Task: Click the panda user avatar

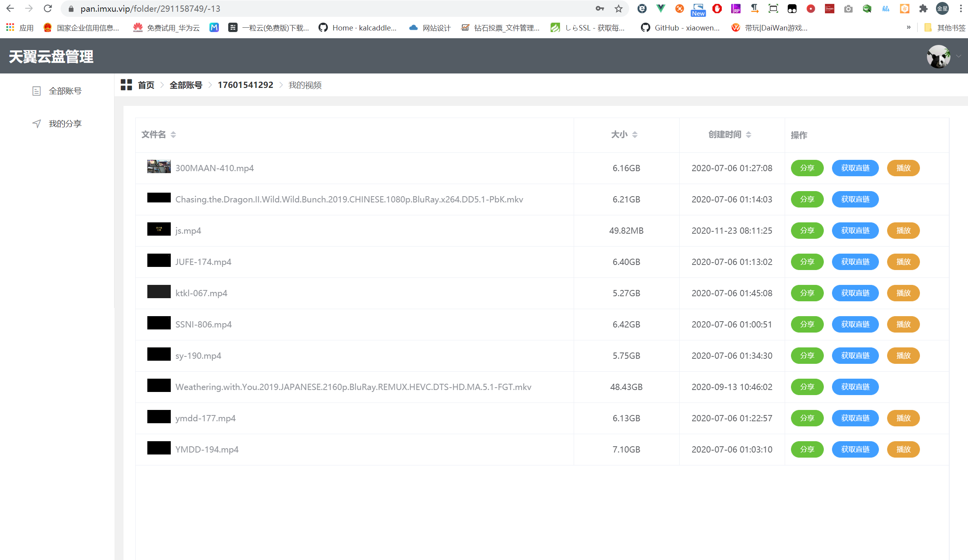Action: click(939, 56)
